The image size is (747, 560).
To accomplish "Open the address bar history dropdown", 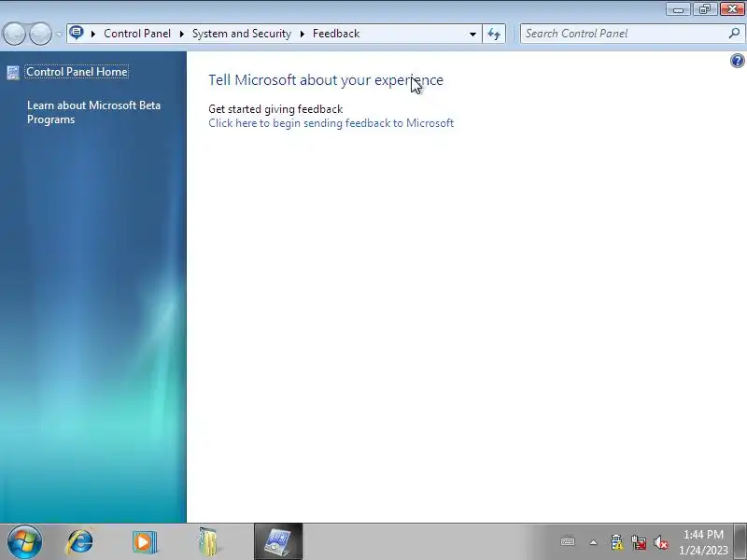I will 472,34.
